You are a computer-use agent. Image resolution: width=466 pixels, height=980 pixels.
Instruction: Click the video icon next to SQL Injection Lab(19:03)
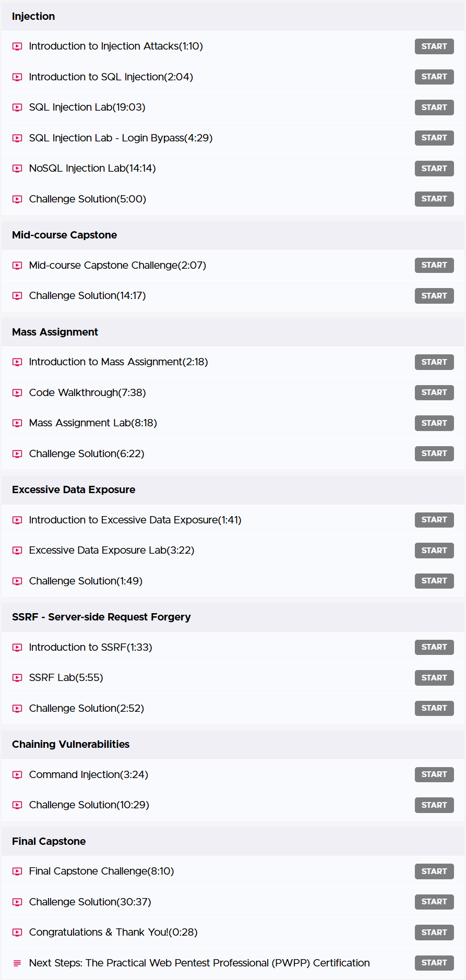click(x=17, y=107)
